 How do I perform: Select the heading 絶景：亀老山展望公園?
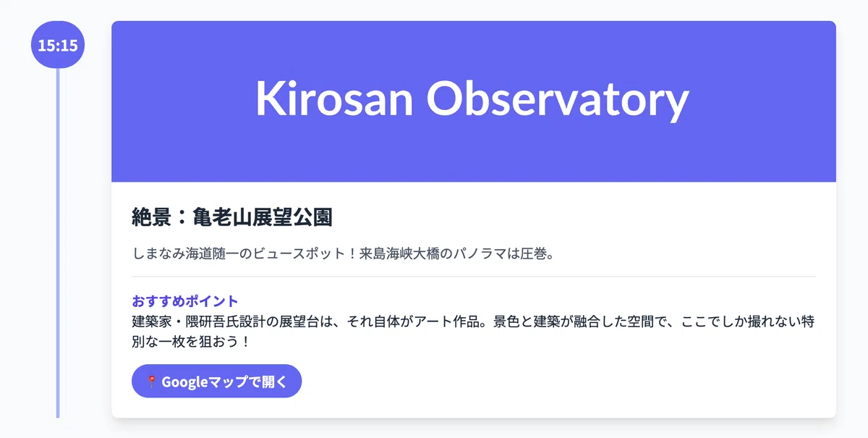[x=232, y=216]
